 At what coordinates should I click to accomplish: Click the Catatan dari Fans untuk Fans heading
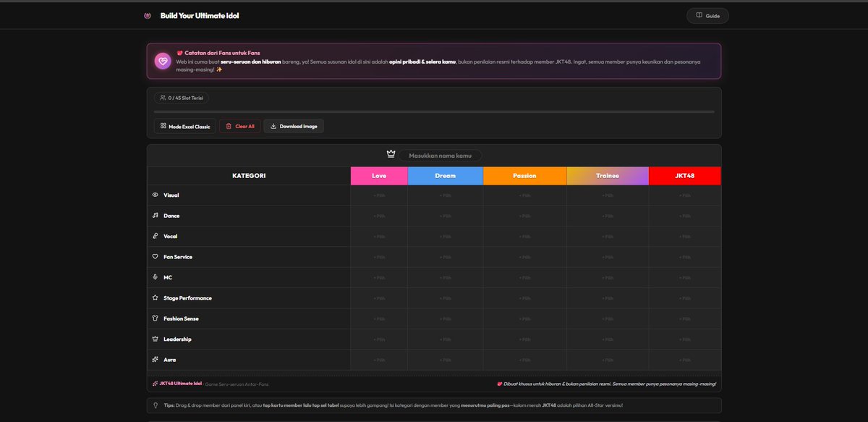(222, 53)
